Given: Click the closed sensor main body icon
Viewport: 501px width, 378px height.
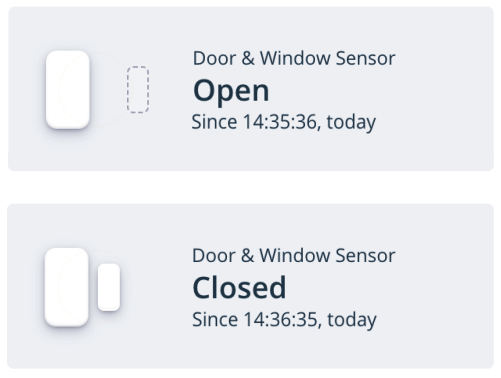Looking at the screenshot, I should point(67,287).
